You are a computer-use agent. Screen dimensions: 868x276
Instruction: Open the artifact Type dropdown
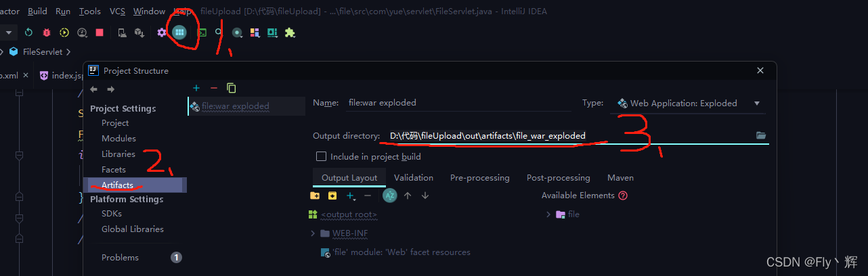(688, 103)
